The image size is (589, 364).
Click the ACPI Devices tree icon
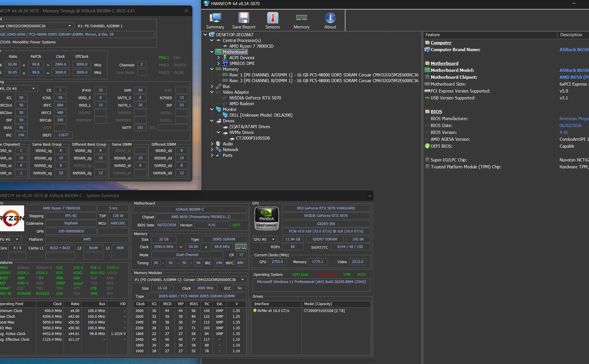click(225, 58)
